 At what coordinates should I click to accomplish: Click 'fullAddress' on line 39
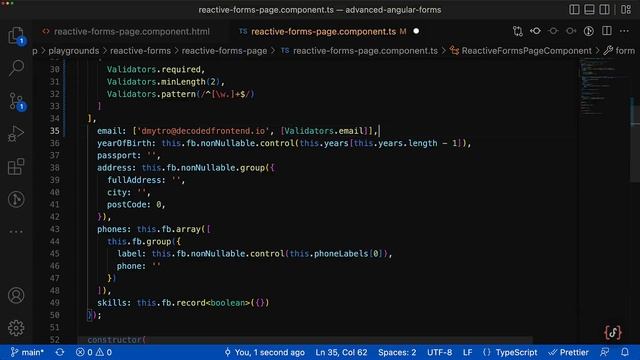click(134, 180)
